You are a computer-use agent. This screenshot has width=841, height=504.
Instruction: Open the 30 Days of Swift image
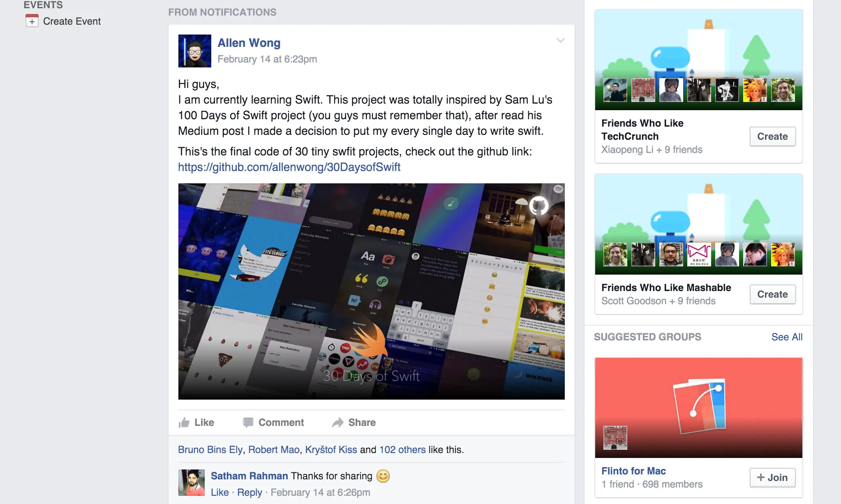click(x=371, y=291)
